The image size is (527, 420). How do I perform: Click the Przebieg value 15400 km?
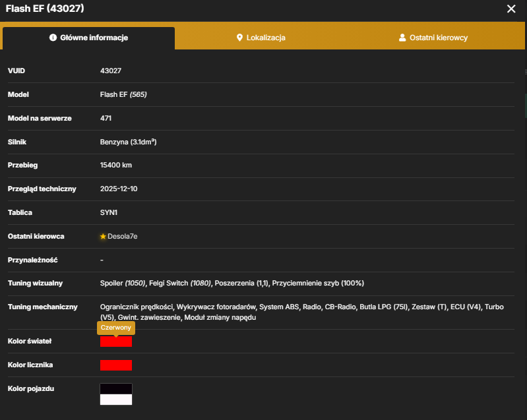[x=116, y=165]
